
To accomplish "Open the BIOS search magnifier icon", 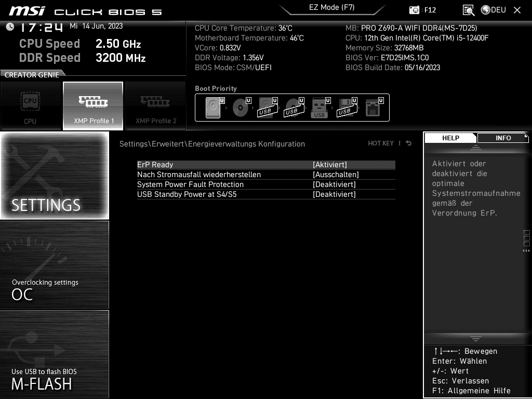I will (469, 10).
